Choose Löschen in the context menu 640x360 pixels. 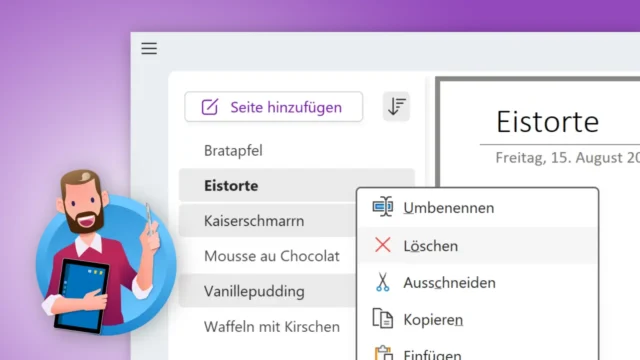click(478, 246)
